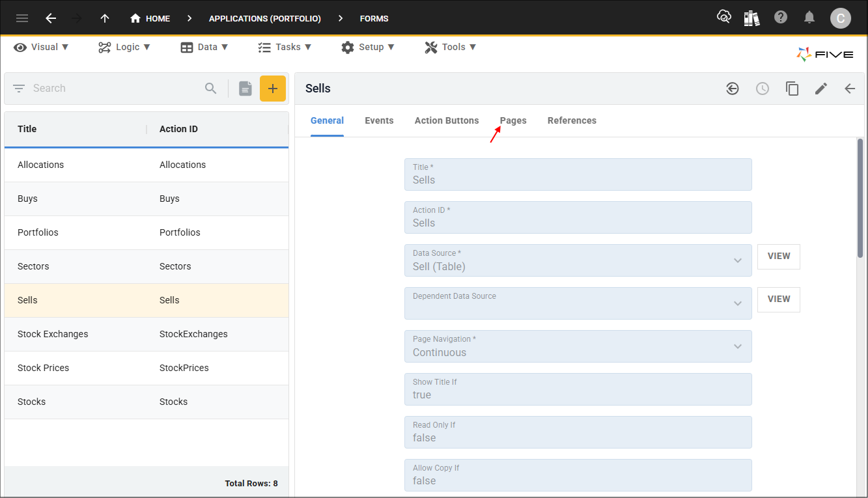Open the Visual menu

click(x=42, y=47)
